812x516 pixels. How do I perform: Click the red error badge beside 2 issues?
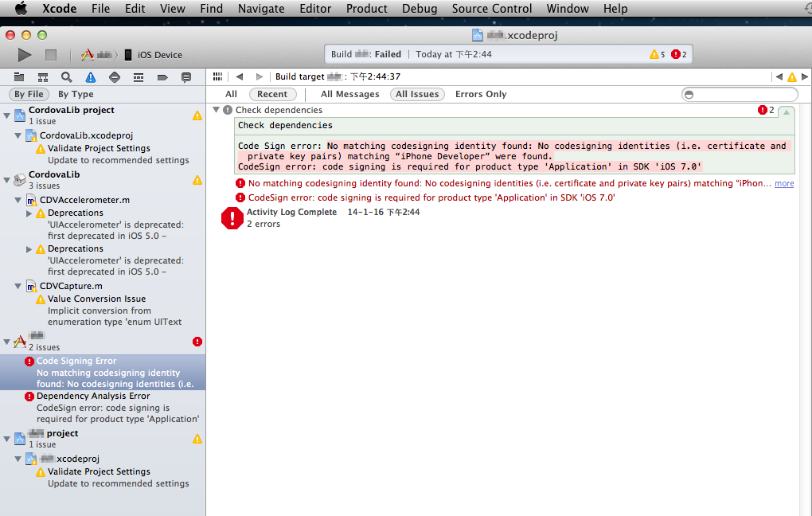coord(197,342)
